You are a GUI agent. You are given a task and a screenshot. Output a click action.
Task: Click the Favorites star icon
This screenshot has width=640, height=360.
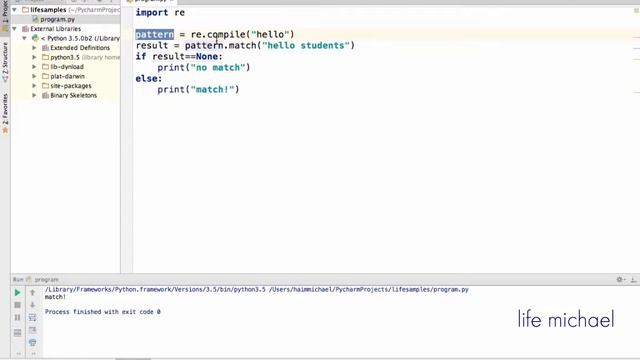coord(5,131)
